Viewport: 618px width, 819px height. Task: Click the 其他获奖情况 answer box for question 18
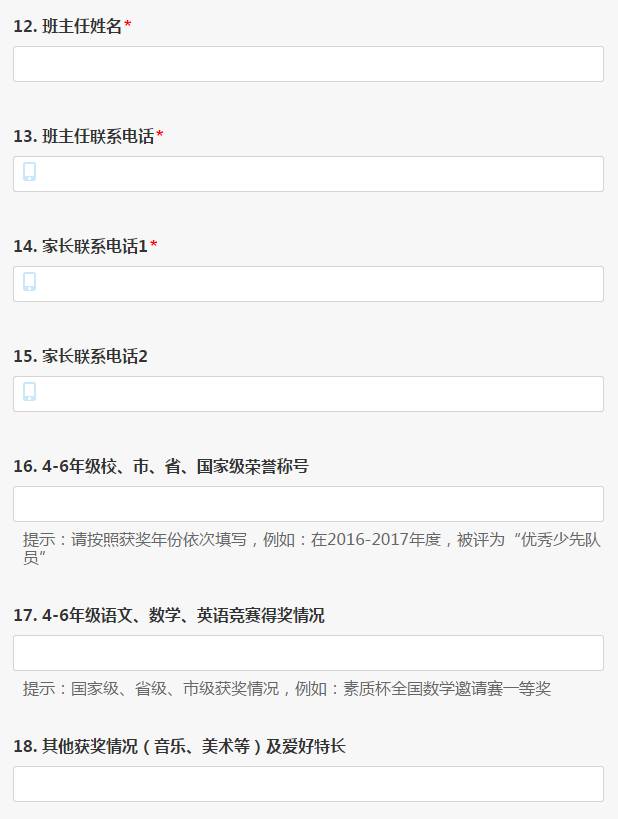(308, 784)
